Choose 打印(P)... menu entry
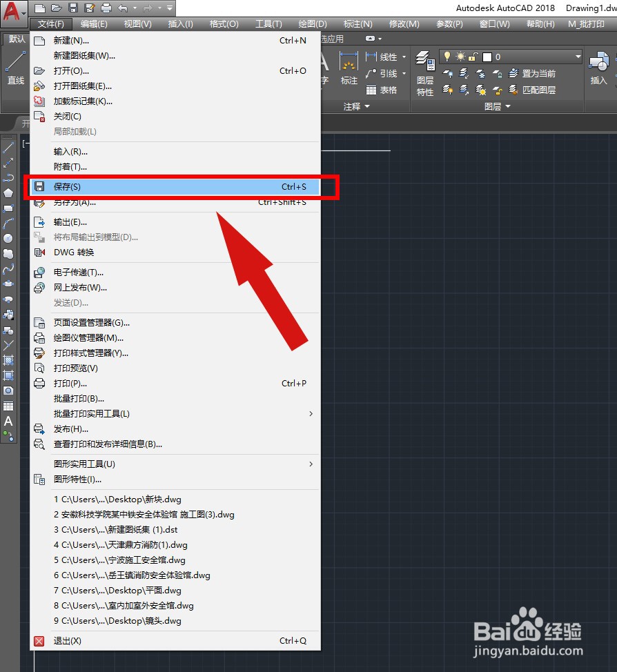The width and height of the screenshot is (617, 672). tap(175, 383)
